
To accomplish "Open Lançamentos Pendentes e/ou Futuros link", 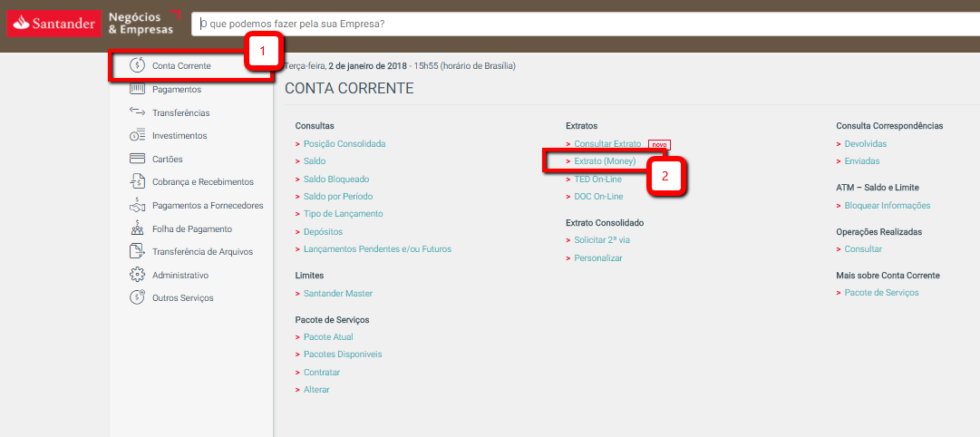I will tap(377, 248).
